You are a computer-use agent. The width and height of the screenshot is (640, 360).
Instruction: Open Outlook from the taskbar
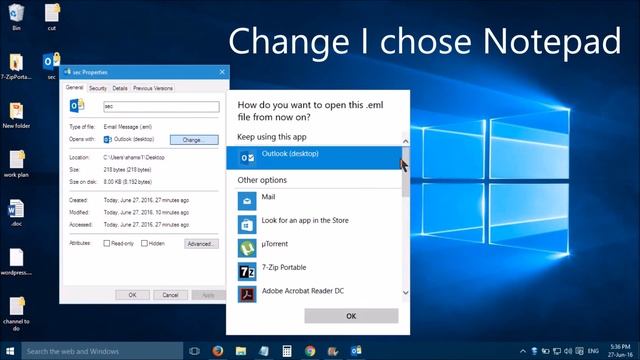point(356,351)
